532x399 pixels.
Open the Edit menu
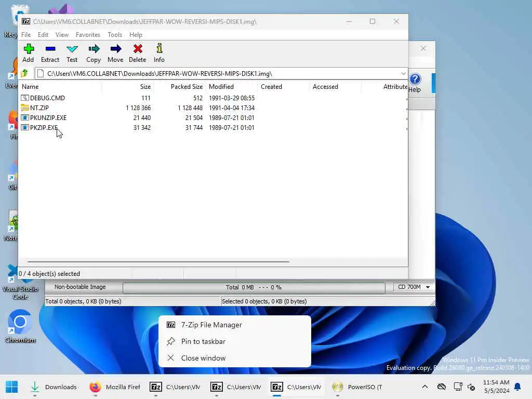[x=43, y=35]
